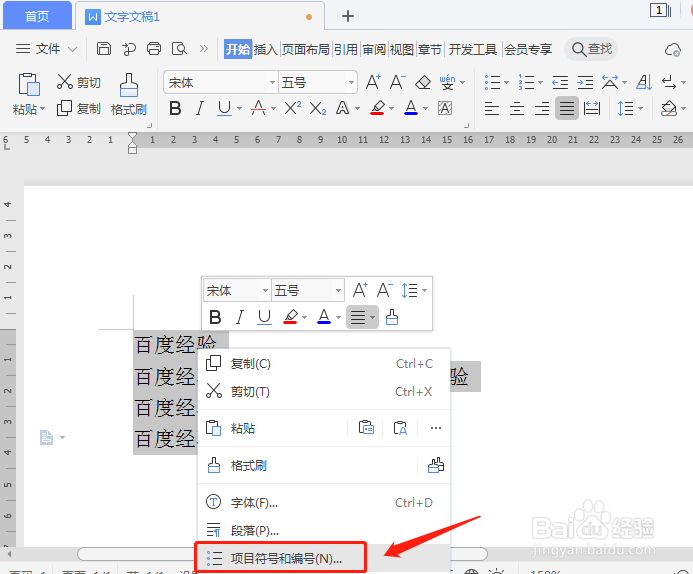This screenshot has height=574, width=693.
Task: Apply blue font color in ribbon
Action: [411, 108]
